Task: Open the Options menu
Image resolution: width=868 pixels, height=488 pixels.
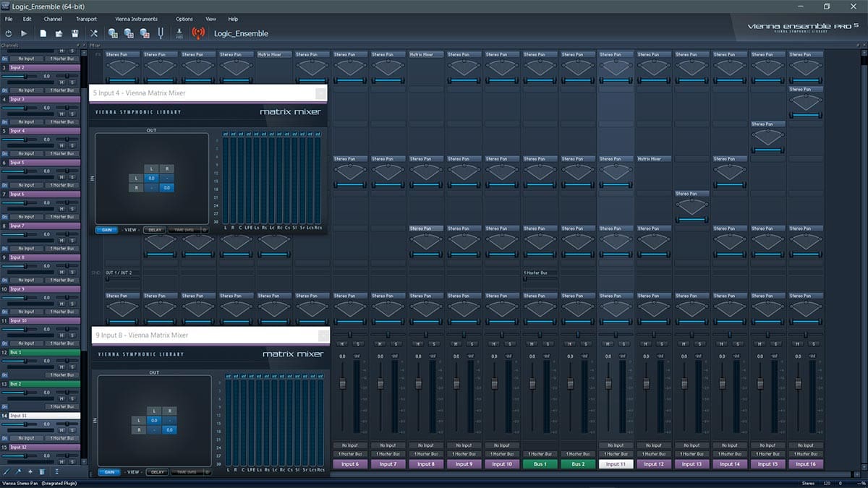Action: 184,19
